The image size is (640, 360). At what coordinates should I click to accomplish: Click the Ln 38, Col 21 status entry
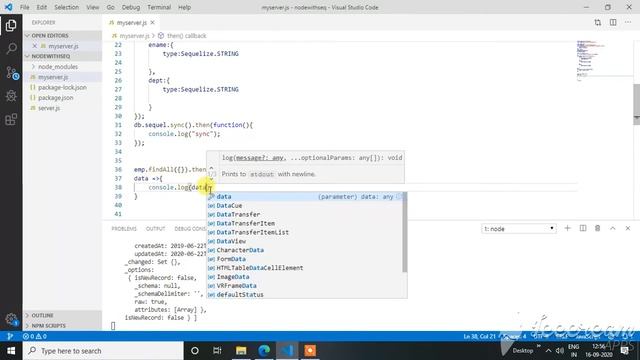479,336
